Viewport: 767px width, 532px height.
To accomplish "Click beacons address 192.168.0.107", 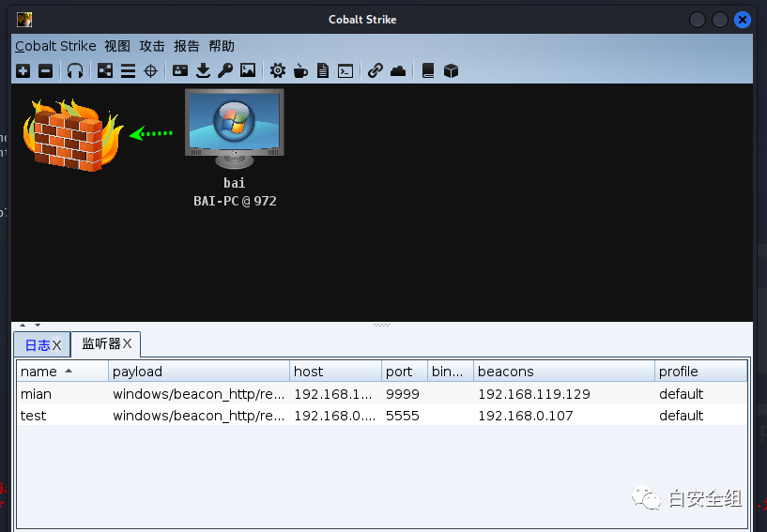I will pyautogui.click(x=526, y=416).
